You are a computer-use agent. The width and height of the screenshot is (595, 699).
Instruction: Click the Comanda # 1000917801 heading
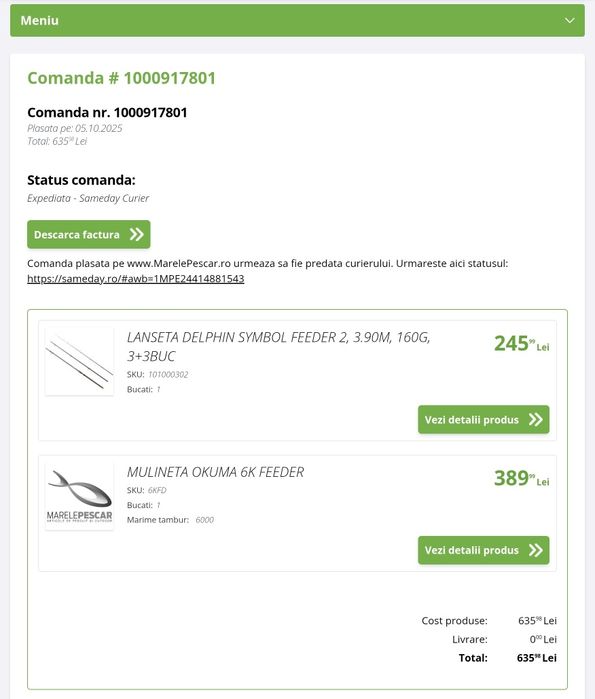pyautogui.click(x=121, y=78)
